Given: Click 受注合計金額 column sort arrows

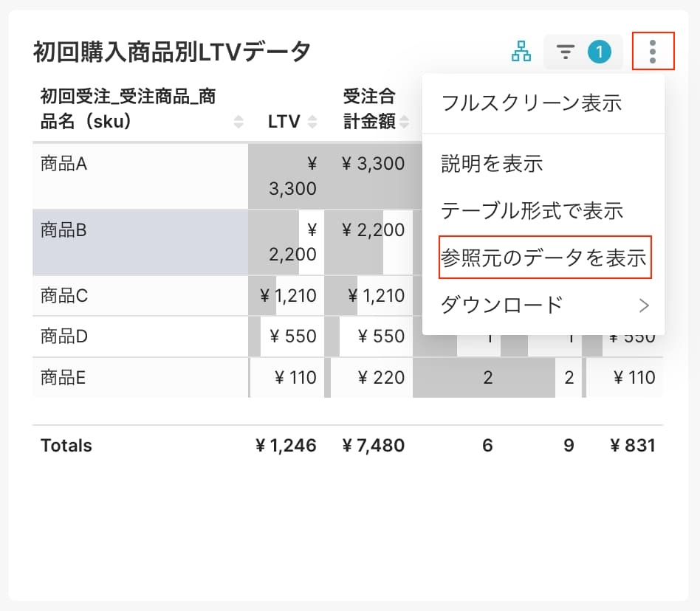Looking at the screenshot, I should point(405,122).
